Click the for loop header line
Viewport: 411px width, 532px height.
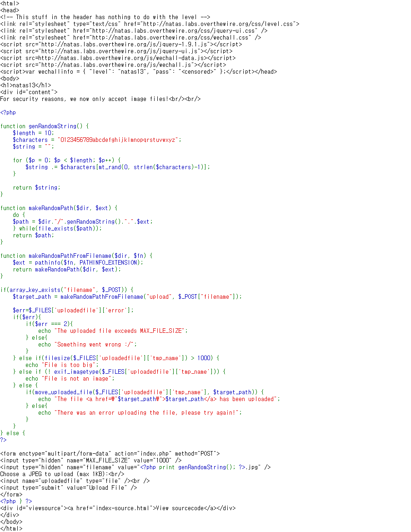pos(67,160)
